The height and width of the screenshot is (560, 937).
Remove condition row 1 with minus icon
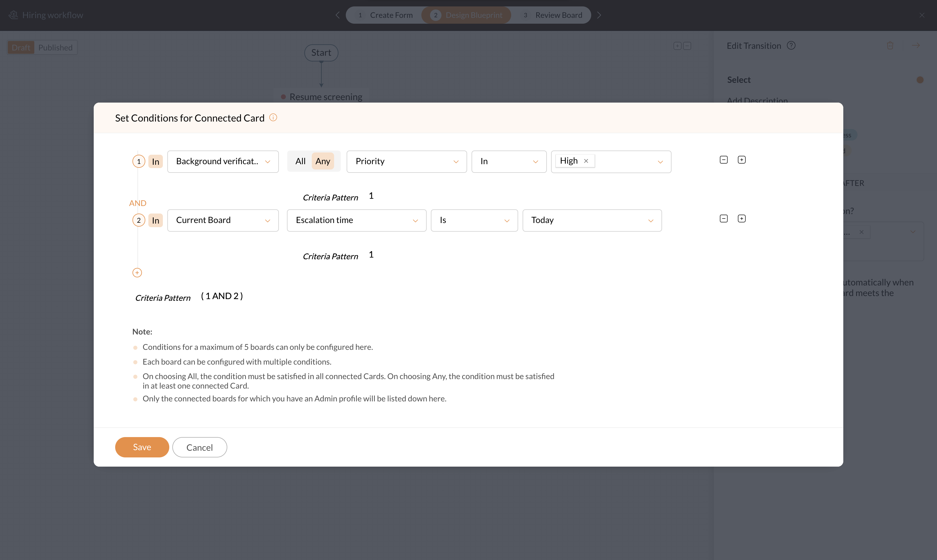[x=723, y=160]
